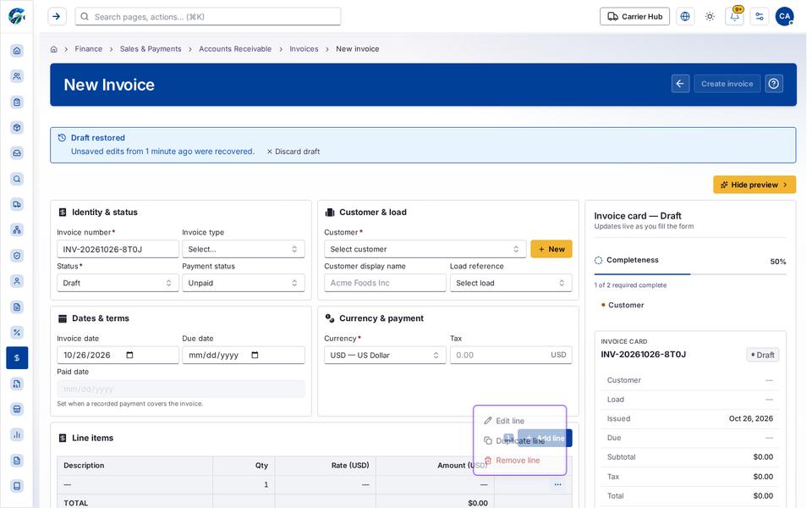812x508 pixels.
Task: Toggle the light/dark theme sun icon
Action: click(710, 17)
